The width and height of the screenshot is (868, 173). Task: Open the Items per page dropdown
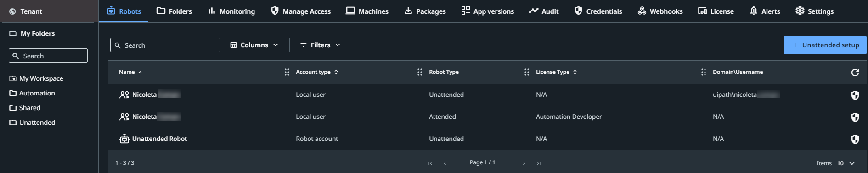[x=846, y=163]
